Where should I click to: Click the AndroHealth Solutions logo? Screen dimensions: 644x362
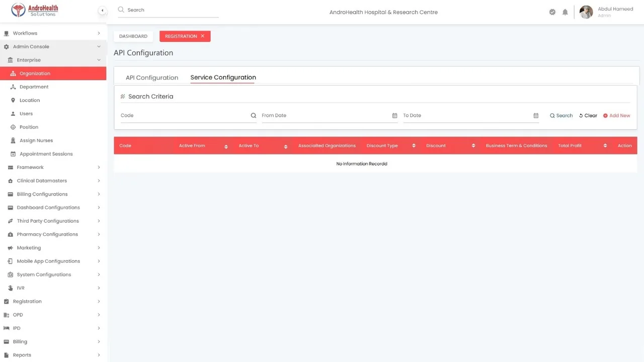34,10
